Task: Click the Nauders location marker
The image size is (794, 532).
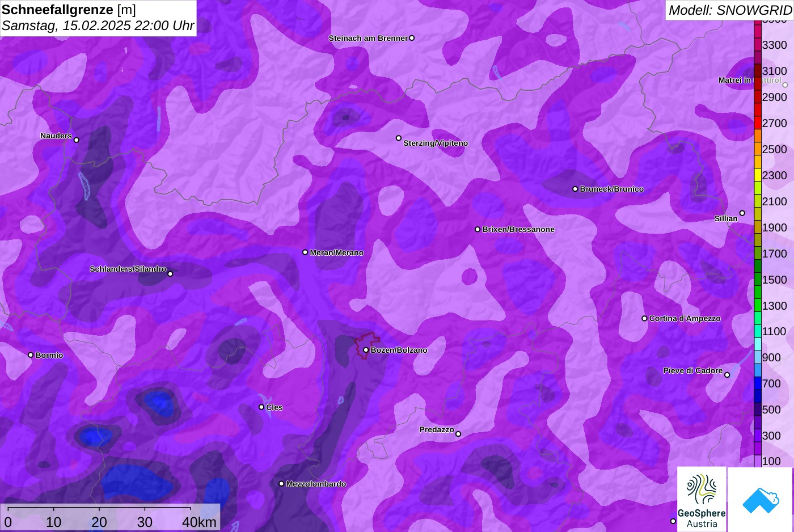Action: (x=77, y=140)
